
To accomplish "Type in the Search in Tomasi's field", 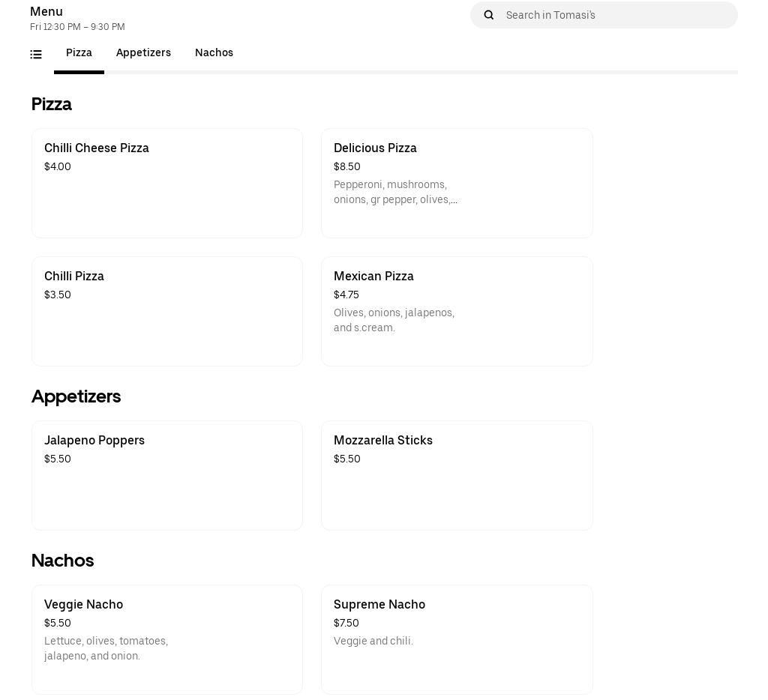I will point(615,15).
